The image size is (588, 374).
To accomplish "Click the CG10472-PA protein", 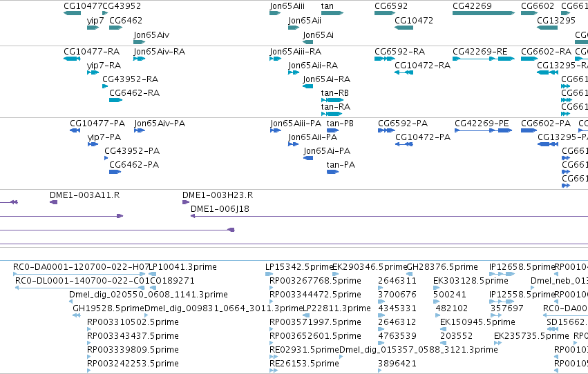I will point(404,144).
